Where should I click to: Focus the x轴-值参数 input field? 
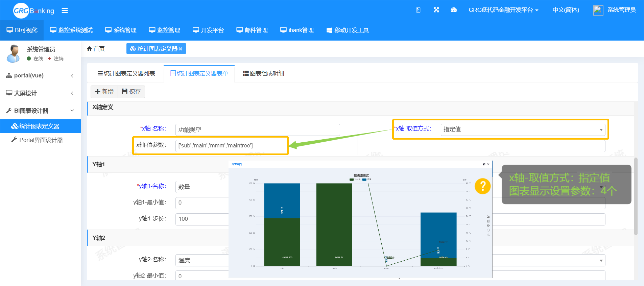pyautogui.click(x=390, y=146)
